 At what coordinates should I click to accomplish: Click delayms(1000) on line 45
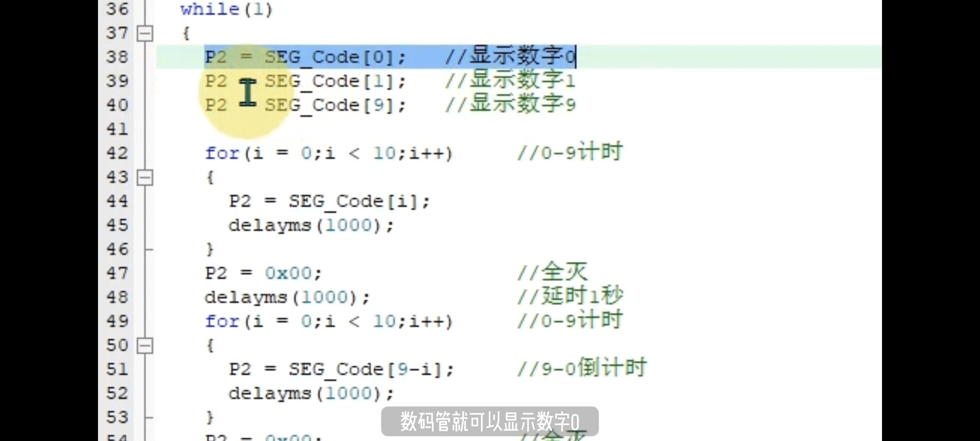coord(311,225)
